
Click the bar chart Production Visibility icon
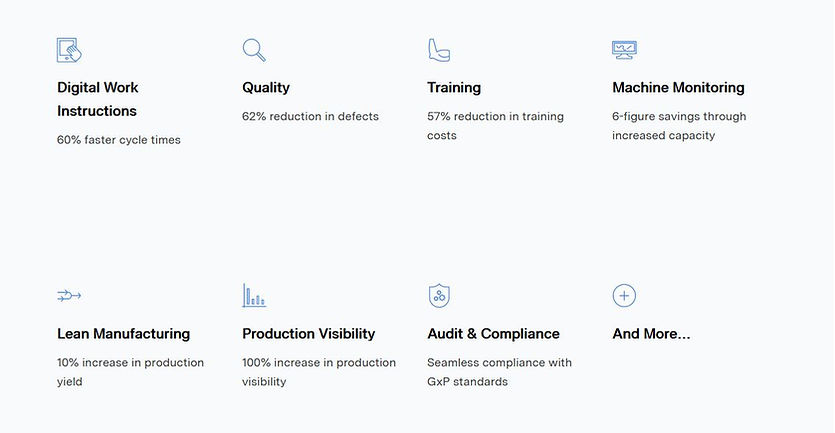coord(254,295)
